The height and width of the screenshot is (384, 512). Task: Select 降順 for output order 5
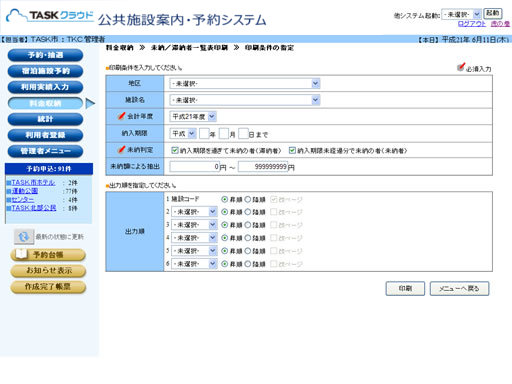[248, 251]
